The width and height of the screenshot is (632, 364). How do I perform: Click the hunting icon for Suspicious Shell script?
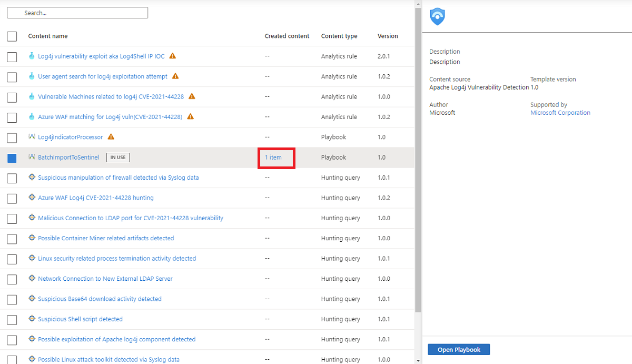pos(32,319)
